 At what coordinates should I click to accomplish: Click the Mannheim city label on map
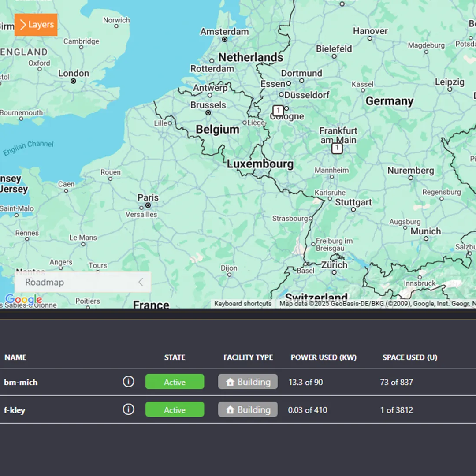[331, 170]
